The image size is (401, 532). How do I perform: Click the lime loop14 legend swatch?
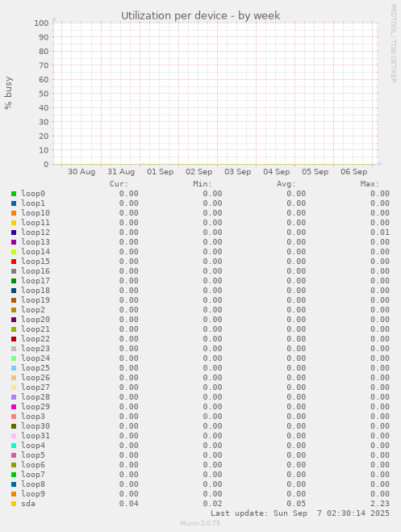[x=14, y=252]
